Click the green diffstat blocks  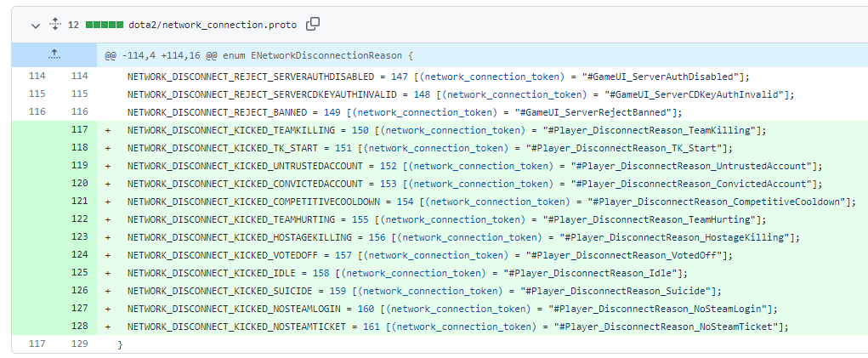(103, 26)
